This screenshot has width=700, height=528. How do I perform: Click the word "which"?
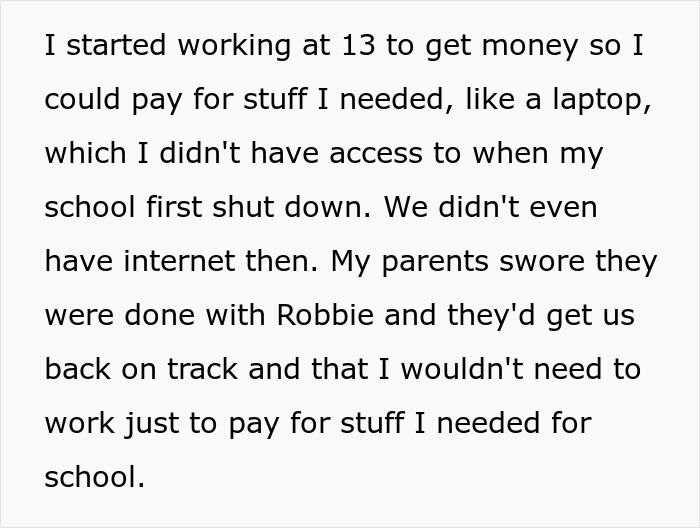click(x=84, y=155)
